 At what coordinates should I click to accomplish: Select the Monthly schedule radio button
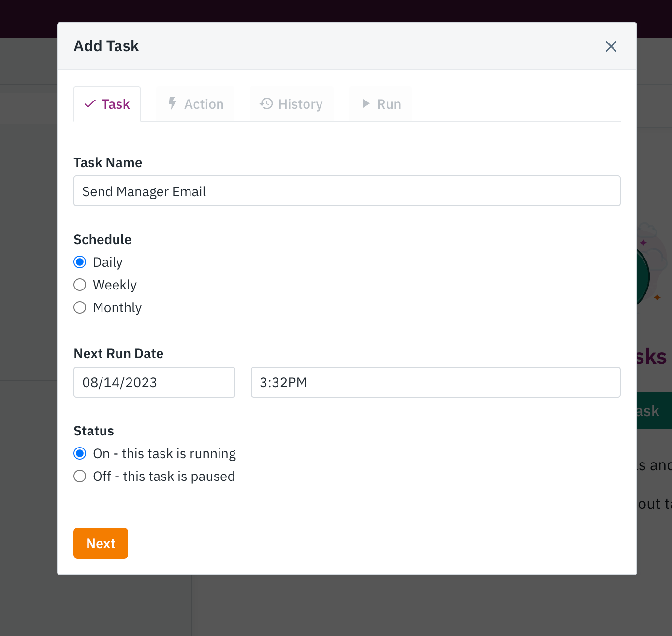pos(80,307)
